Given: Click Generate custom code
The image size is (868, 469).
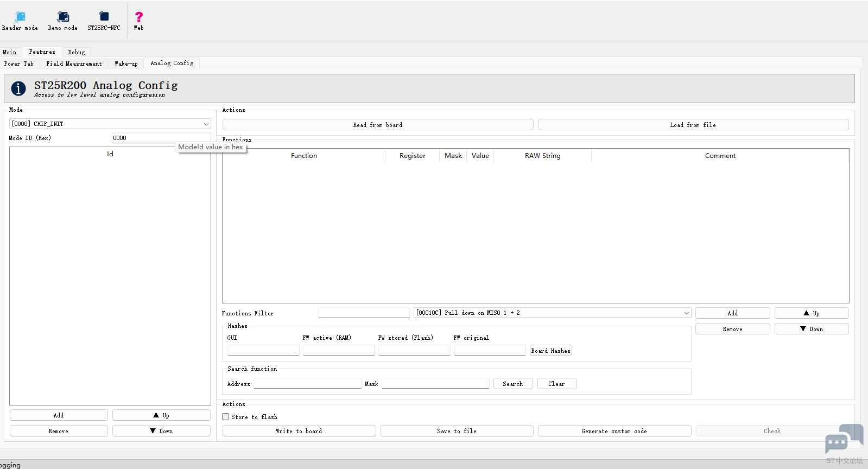Looking at the screenshot, I should (614, 431).
